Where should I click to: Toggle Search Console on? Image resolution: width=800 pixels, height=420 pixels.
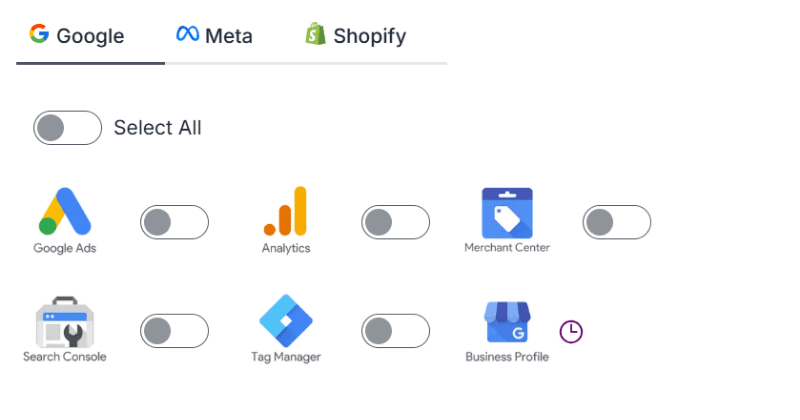pyautogui.click(x=174, y=331)
